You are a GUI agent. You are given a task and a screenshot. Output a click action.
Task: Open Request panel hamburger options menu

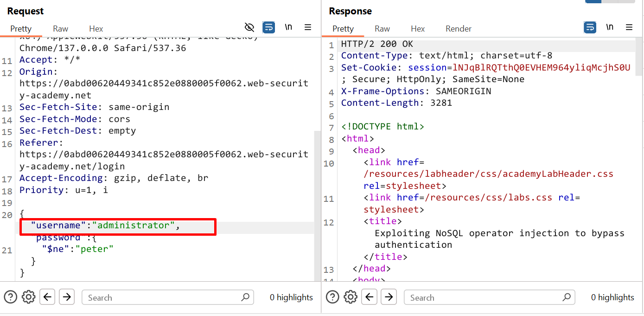[x=308, y=27]
